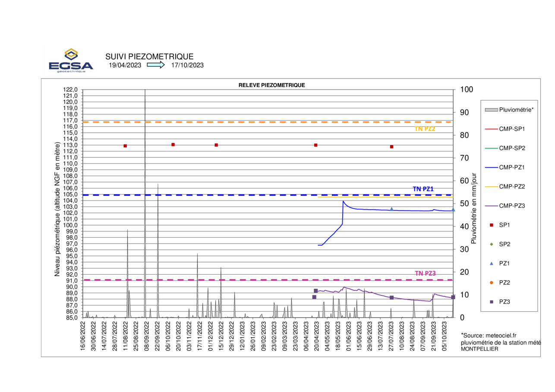Click the MONTPELLIER text in the source note
555x392 pixels.
(479, 348)
